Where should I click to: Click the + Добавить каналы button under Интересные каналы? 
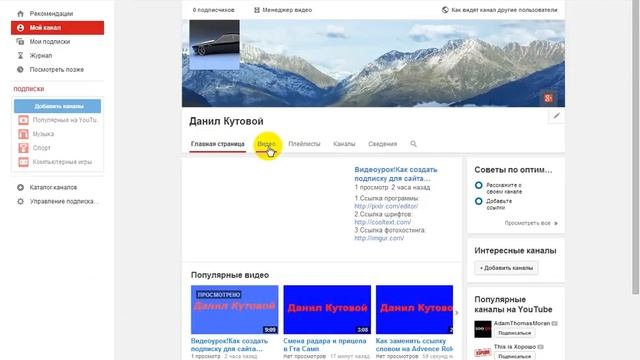(x=506, y=268)
